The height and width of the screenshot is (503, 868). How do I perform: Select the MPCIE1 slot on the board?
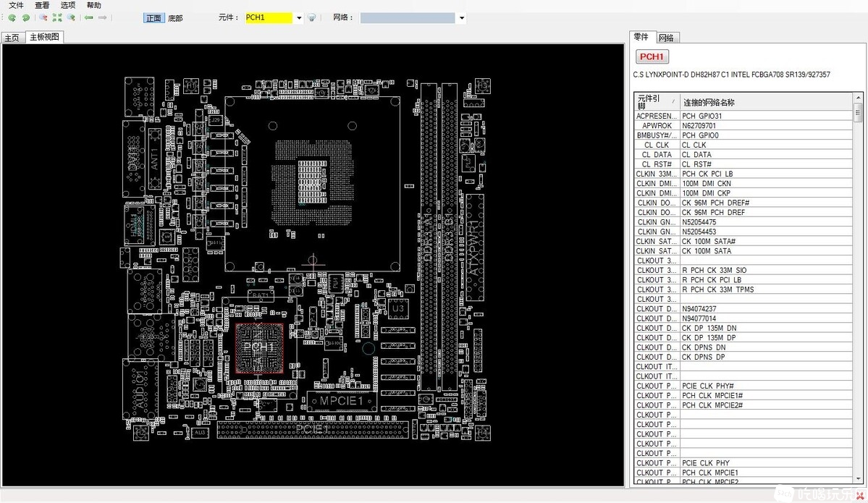[342, 401]
